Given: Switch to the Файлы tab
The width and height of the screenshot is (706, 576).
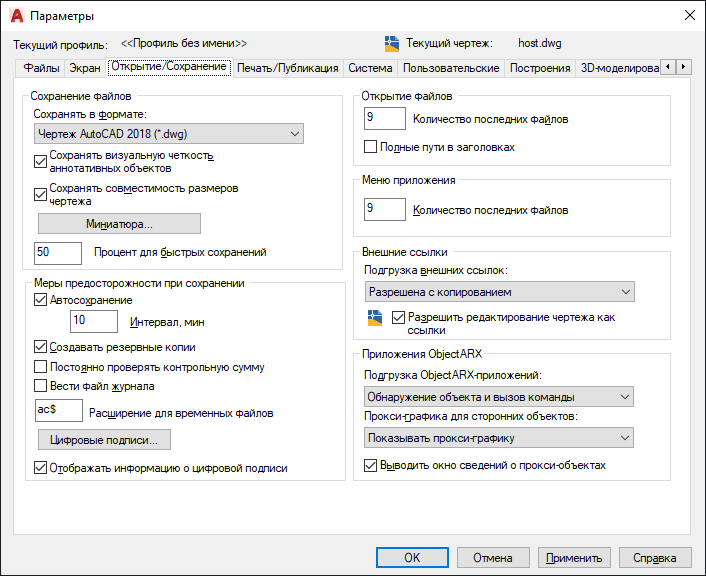Looking at the screenshot, I should 42,68.
